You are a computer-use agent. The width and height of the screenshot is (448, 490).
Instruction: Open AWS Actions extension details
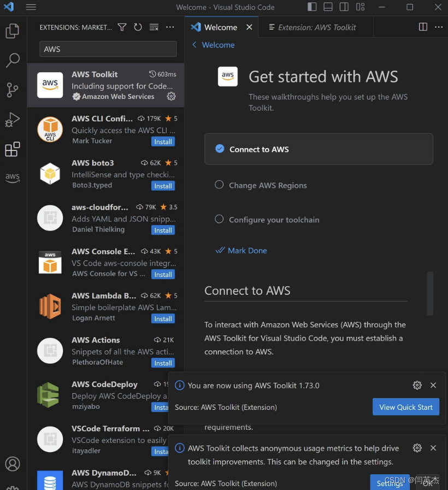(x=105, y=351)
